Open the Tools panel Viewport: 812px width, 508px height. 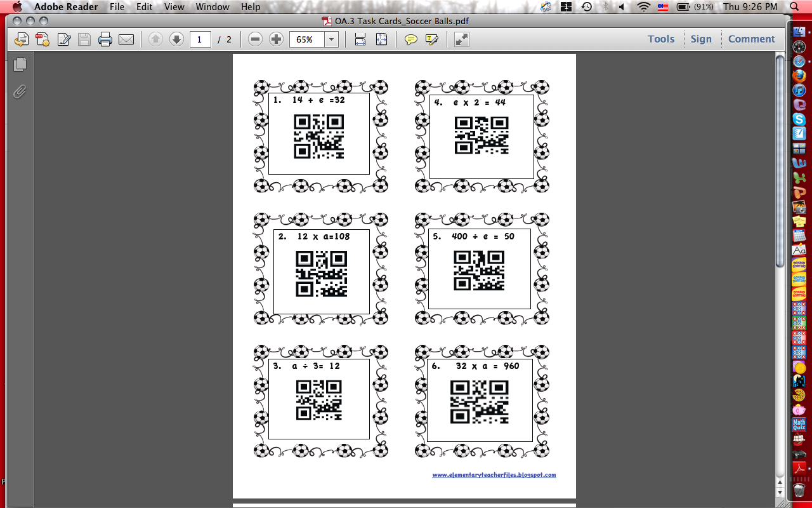[x=661, y=39]
